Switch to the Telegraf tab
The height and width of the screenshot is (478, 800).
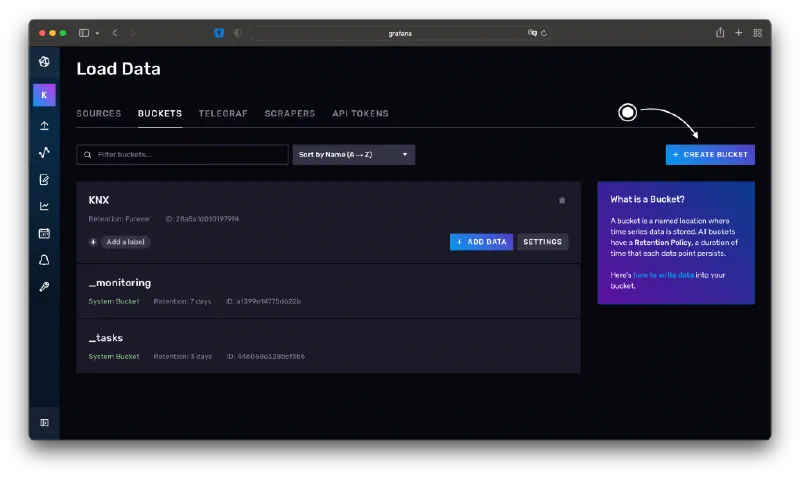pyautogui.click(x=223, y=113)
